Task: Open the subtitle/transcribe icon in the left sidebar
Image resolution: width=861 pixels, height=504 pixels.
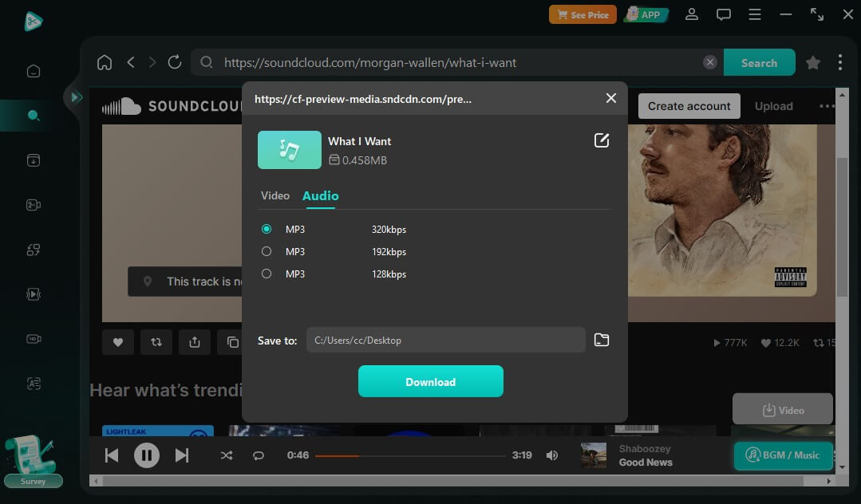Action: (34, 384)
